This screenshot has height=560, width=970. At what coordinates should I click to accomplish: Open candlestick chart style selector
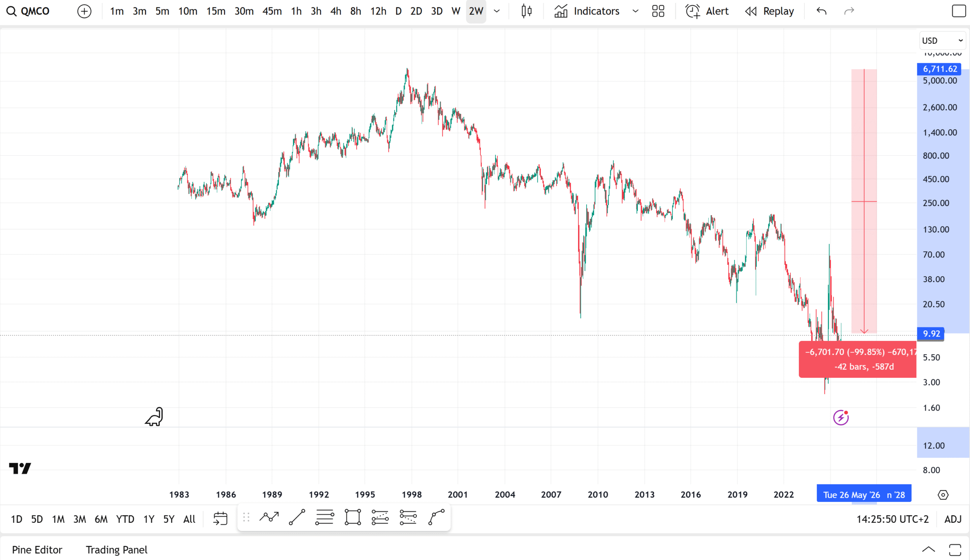click(526, 11)
